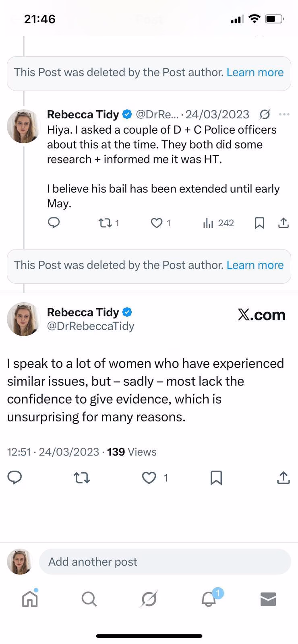298x644 pixels.
Task: Open the Search tab
Action: click(89, 599)
